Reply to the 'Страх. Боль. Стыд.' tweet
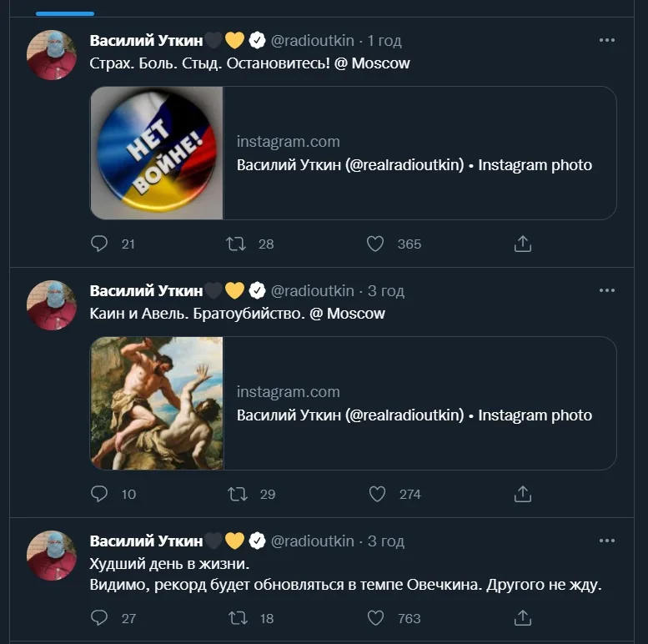The height and width of the screenshot is (644, 648). click(100, 244)
